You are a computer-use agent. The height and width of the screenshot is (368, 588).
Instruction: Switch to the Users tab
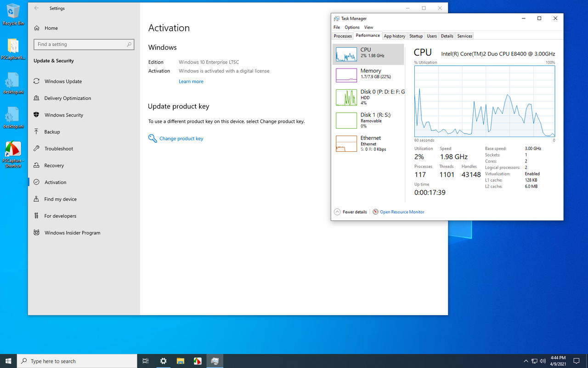tap(432, 36)
